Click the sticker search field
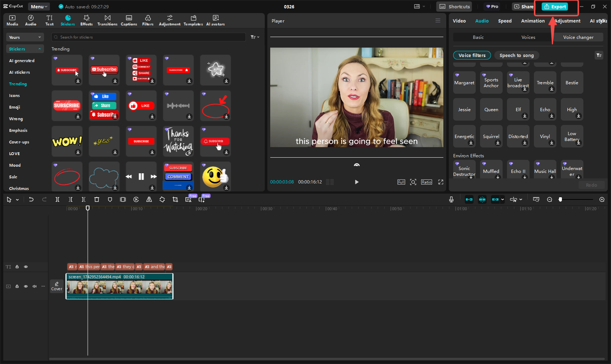 click(149, 37)
